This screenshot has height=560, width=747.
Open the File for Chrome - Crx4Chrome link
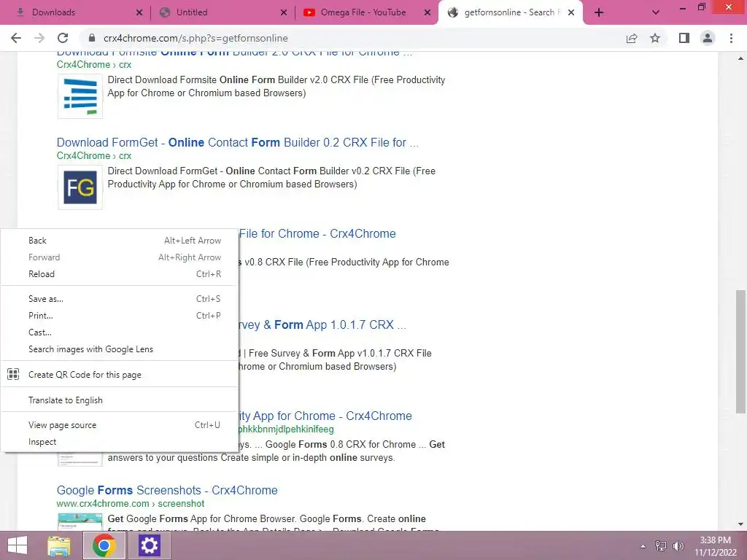317,233
